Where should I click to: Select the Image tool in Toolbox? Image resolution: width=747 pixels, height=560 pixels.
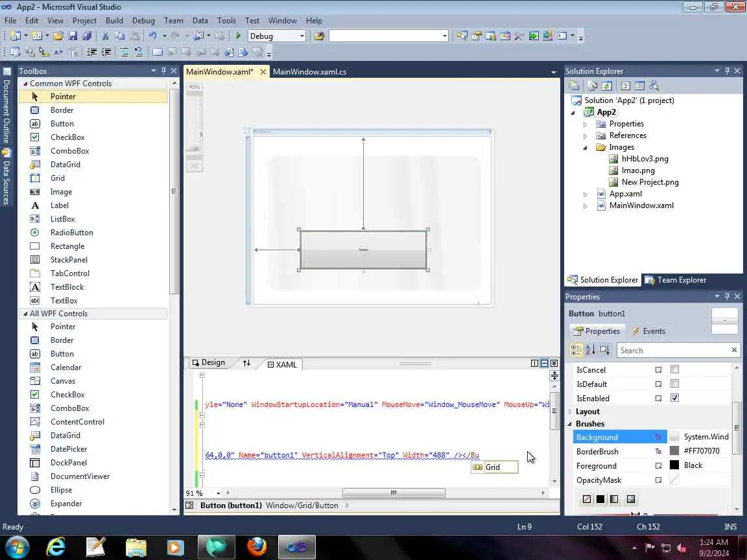(61, 191)
